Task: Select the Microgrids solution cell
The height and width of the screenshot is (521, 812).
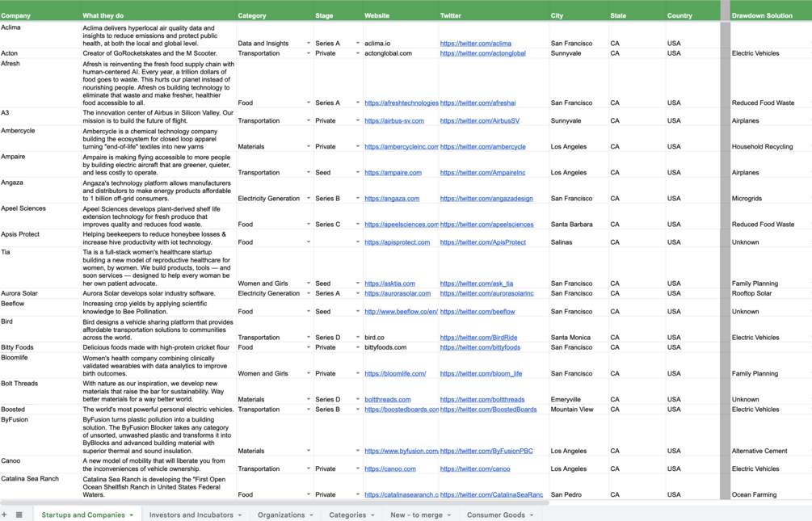Action: [771, 191]
